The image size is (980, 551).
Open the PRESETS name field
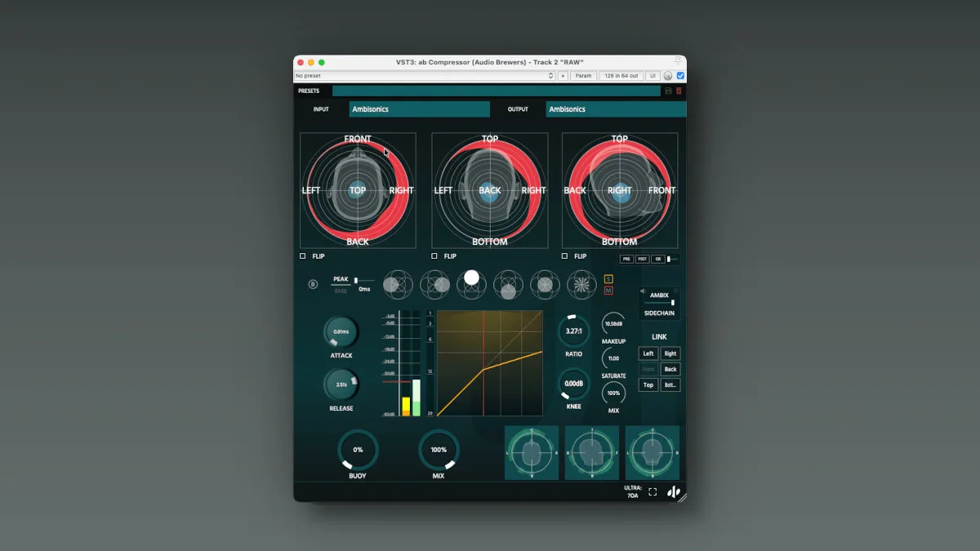click(x=497, y=91)
